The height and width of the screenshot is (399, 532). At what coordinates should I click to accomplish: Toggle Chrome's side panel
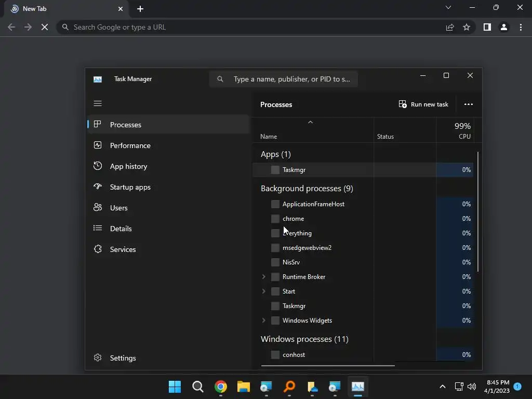click(487, 27)
